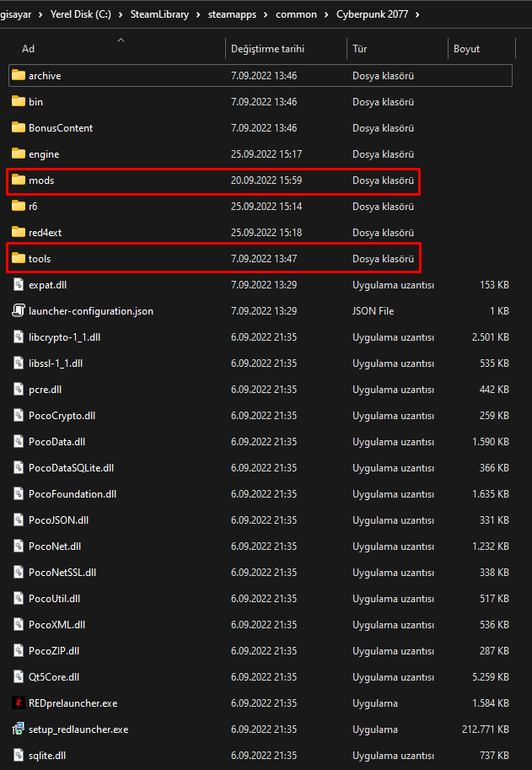This screenshot has height=770, width=532.
Task: Click the JSON File type cell
Action: click(x=373, y=311)
